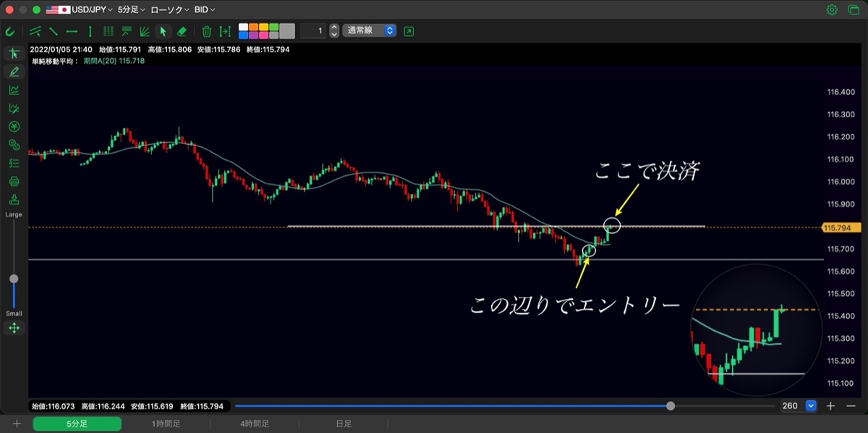
Task: Choose the dotted grid tool
Action: tap(109, 31)
